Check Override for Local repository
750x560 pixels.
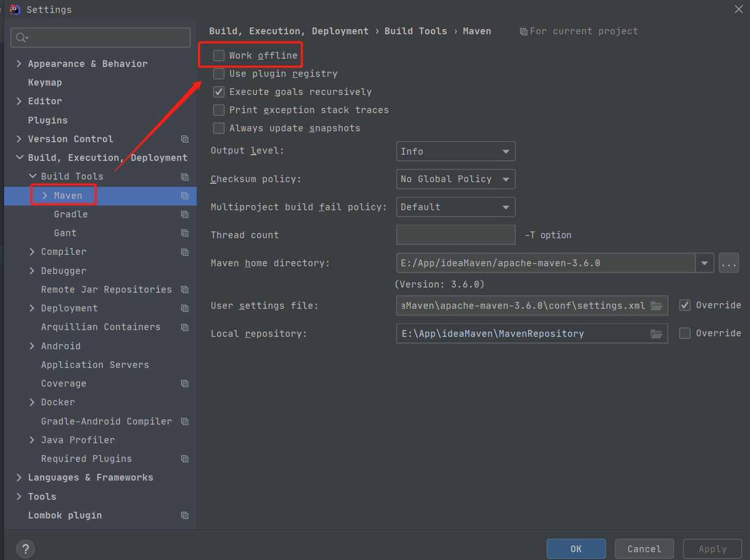click(x=685, y=333)
